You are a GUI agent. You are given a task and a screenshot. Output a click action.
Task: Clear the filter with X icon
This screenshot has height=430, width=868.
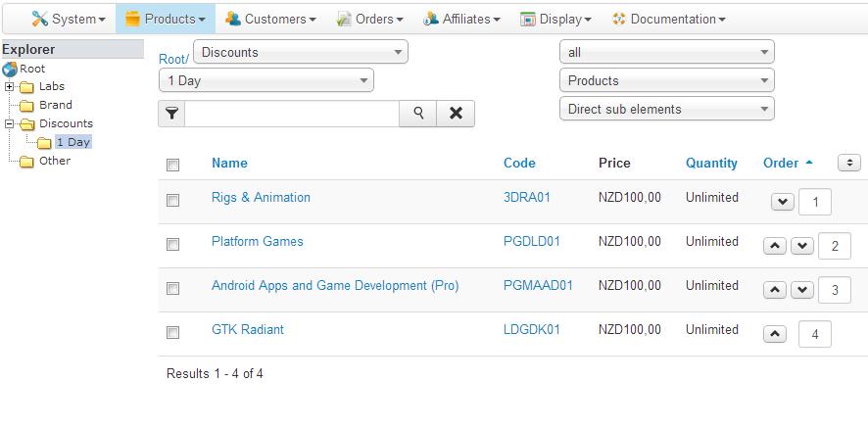click(456, 114)
